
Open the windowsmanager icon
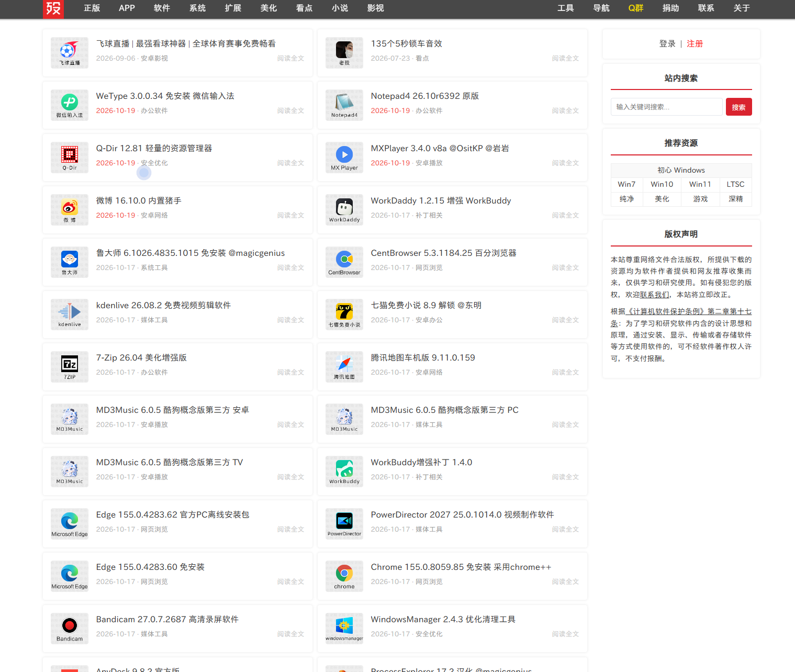point(344,629)
